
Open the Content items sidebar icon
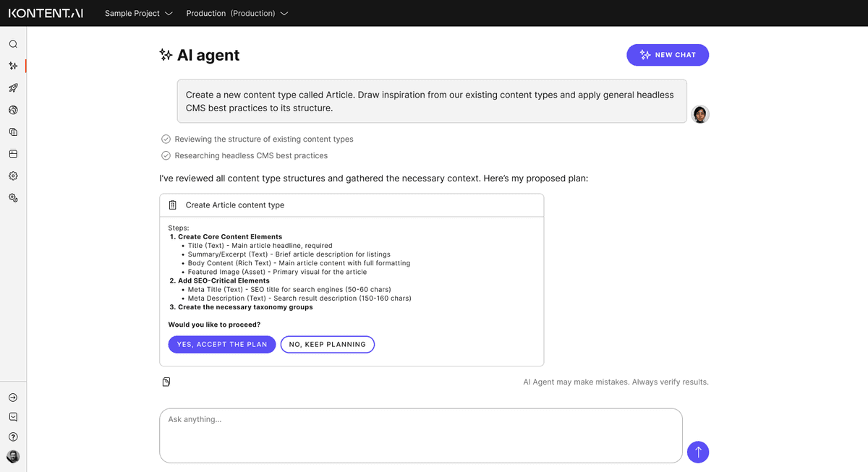click(13, 132)
